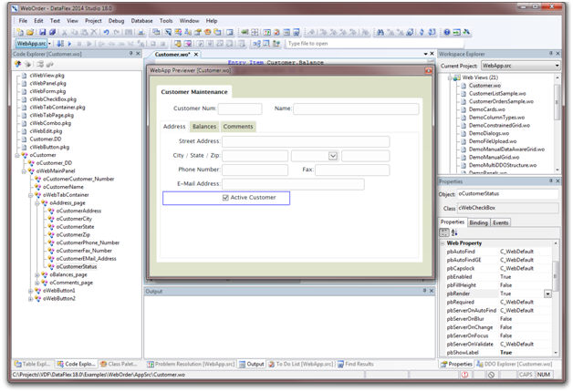
Task: Pin the Output panel
Action: (424, 291)
